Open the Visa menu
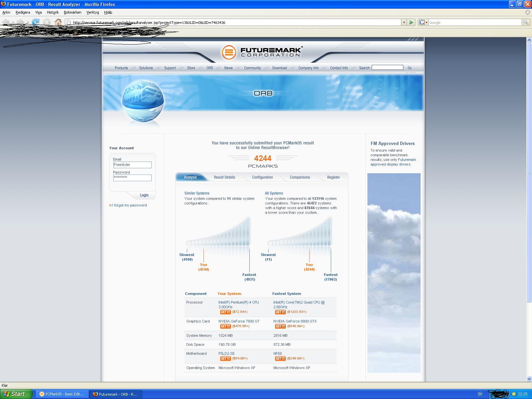 pyautogui.click(x=39, y=12)
